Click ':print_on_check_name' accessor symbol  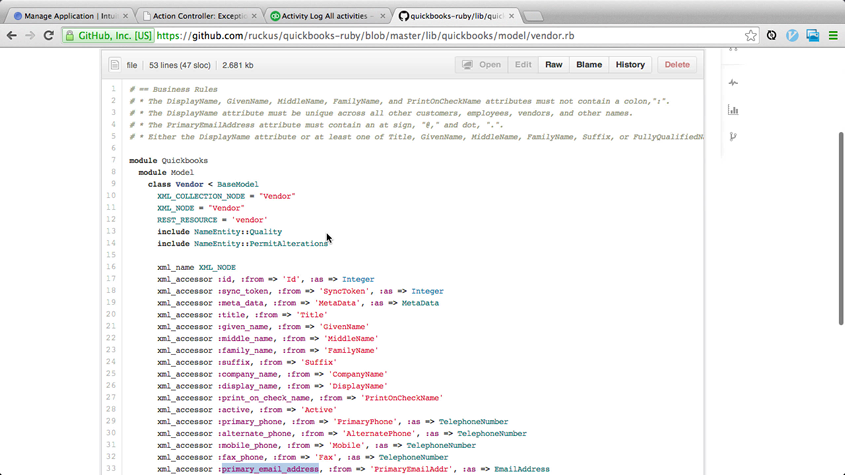(x=264, y=398)
